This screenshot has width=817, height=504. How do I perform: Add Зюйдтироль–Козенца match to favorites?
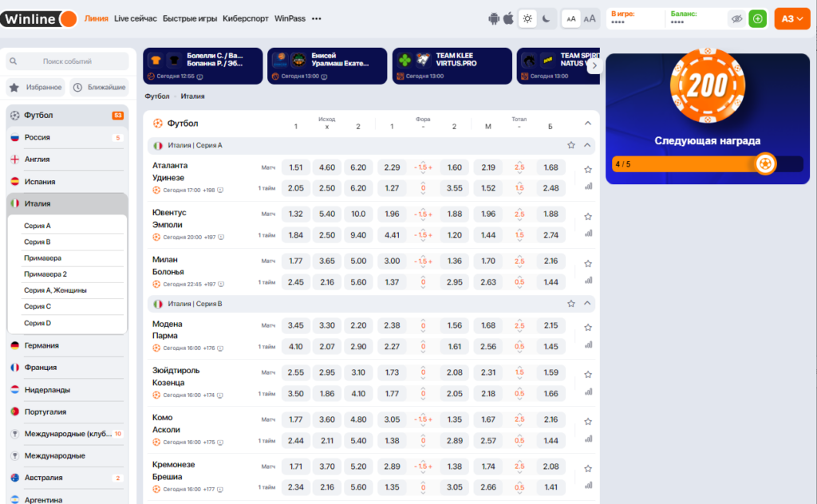(588, 374)
